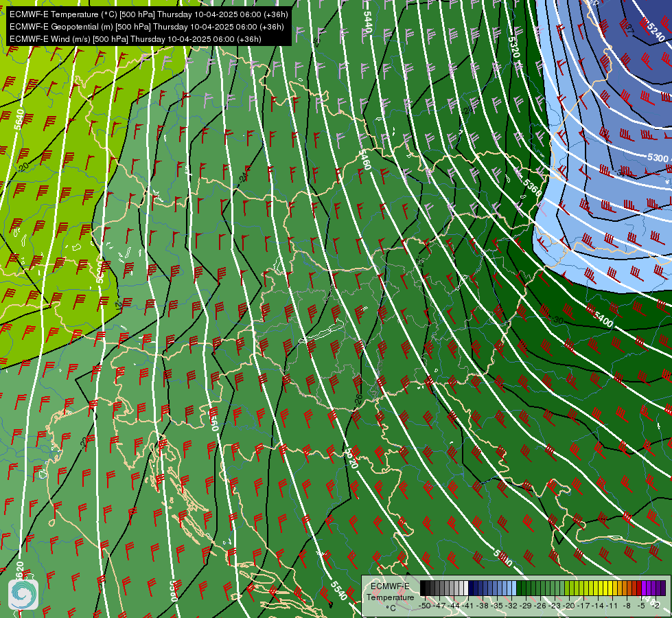
Task: Click the 5640 geopotential contour label
Action: click(19, 119)
